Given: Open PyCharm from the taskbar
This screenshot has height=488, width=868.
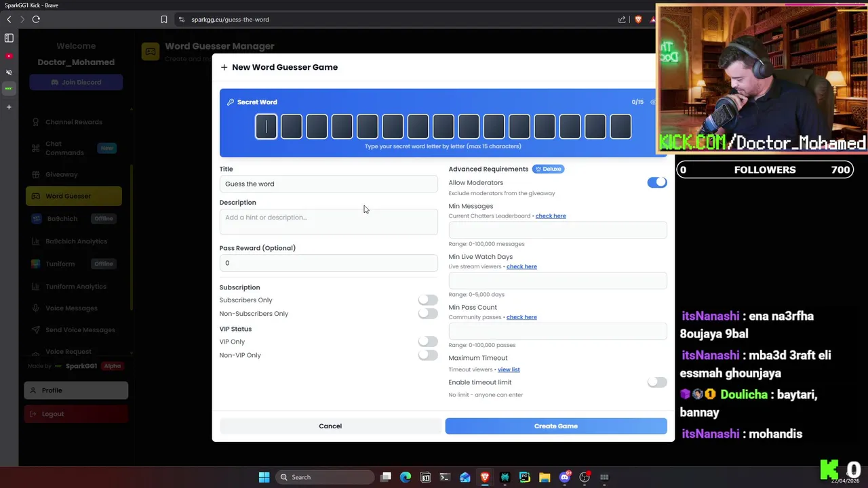Looking at the screenshot, I should pos(524,477).
